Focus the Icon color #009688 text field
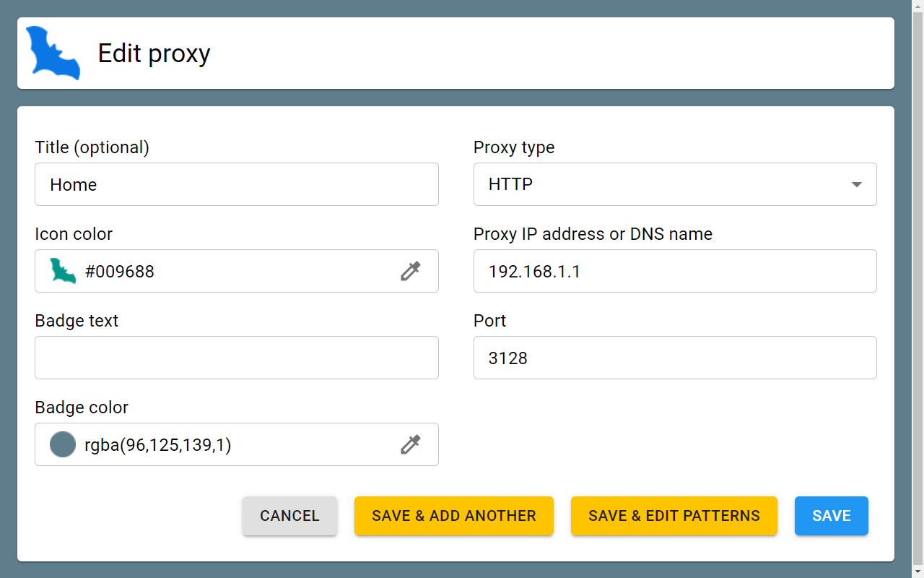Screen dimensions: 924x578 (238, 271)
